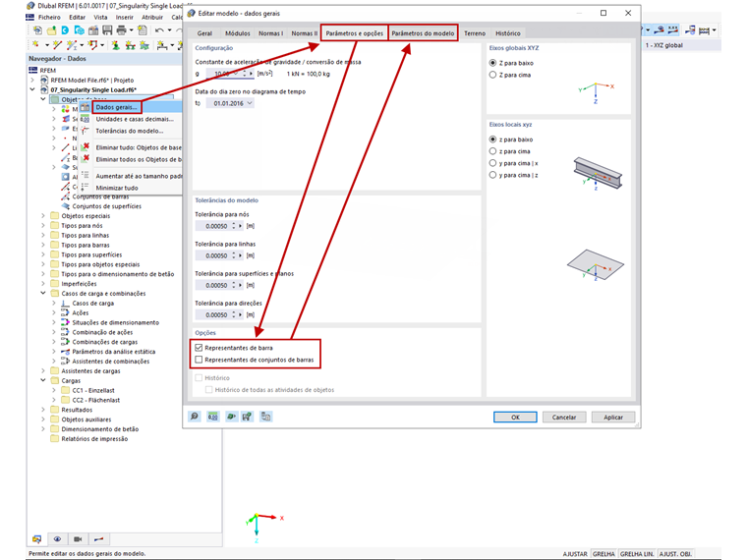This screenshot has width=747, height=560.
Task: Expand 'Tipos para nós' tree folder
Action: coord(43,226)
